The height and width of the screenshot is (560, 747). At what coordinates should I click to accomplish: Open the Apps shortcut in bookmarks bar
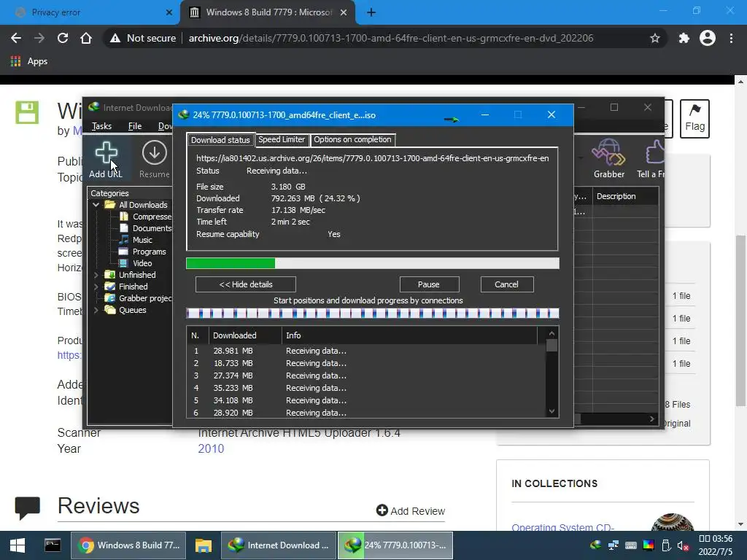pyautogui.click(x=28, y=61)
